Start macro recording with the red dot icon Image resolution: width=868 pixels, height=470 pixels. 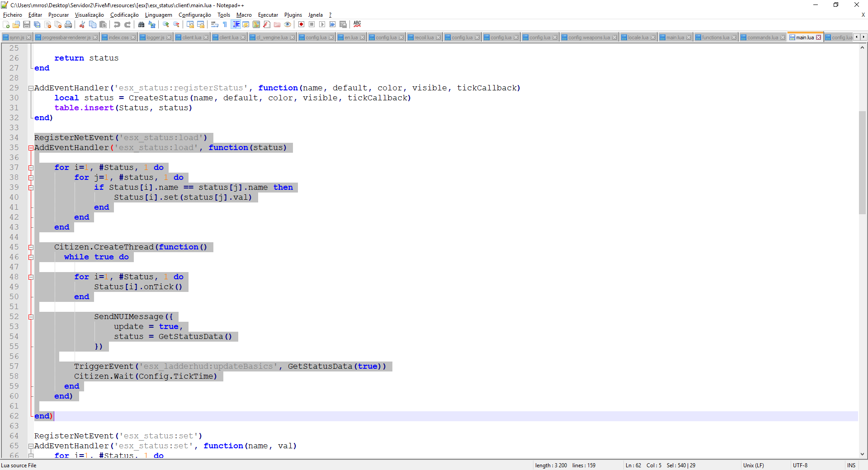click(x=301, y=24)
